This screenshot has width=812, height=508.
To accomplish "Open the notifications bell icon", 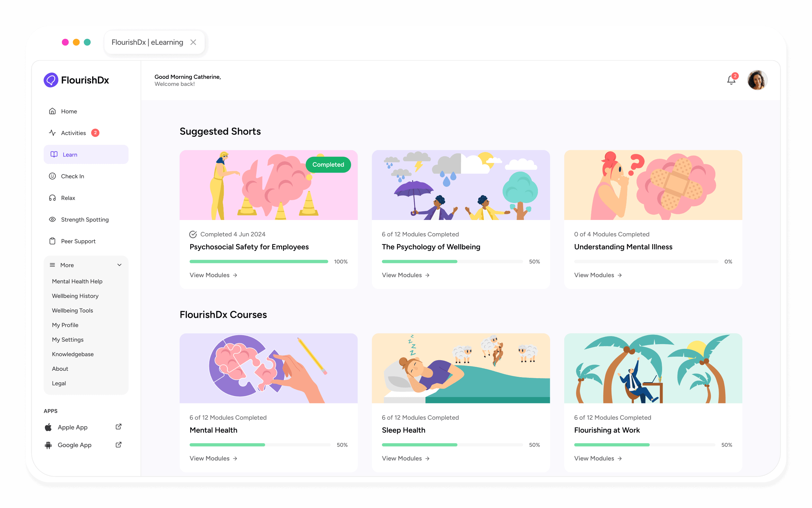I will [x=730, y=80].
